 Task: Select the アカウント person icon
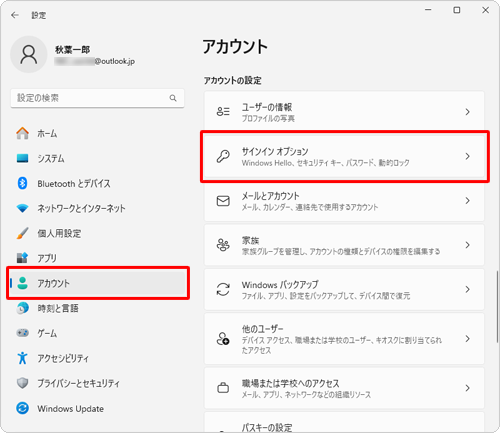[x=22, y=283]
